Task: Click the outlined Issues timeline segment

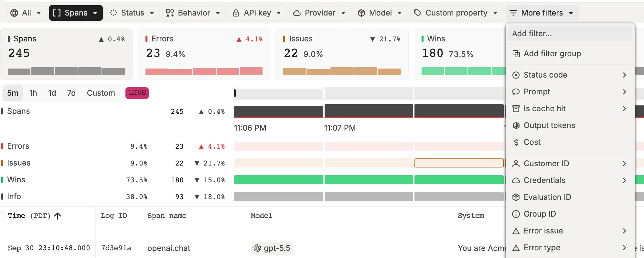Action: coord(459,163)
